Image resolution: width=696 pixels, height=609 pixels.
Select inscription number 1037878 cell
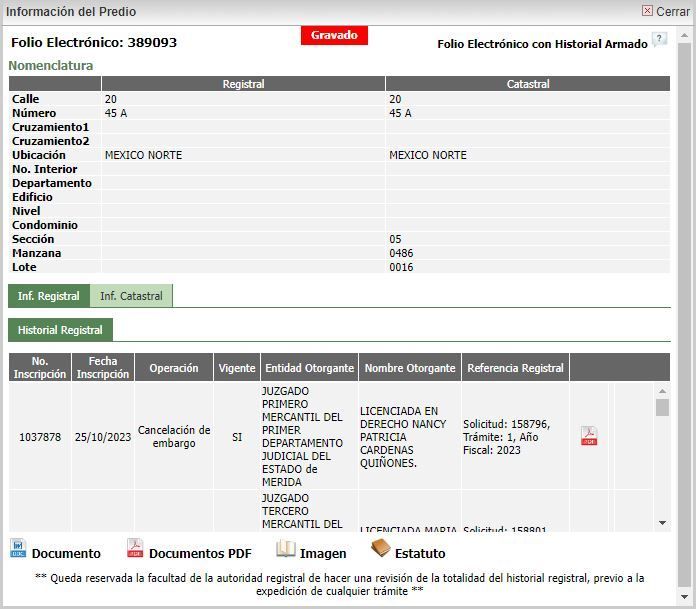point(40,437)
